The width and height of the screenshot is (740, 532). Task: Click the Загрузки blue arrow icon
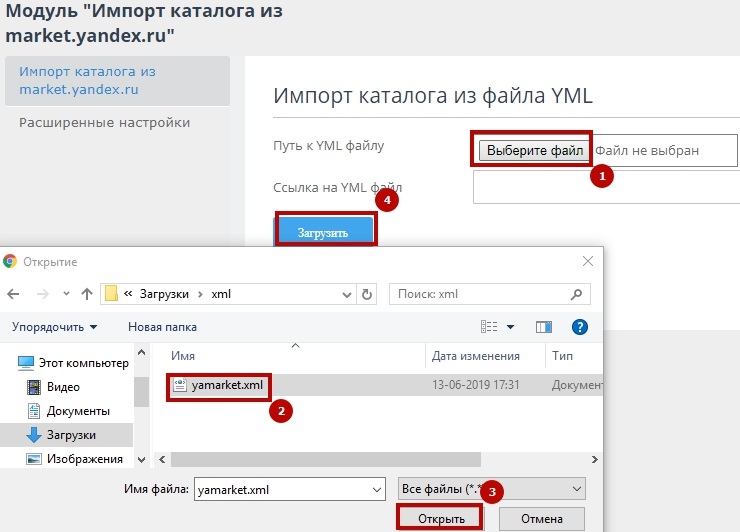click(34, 435)
